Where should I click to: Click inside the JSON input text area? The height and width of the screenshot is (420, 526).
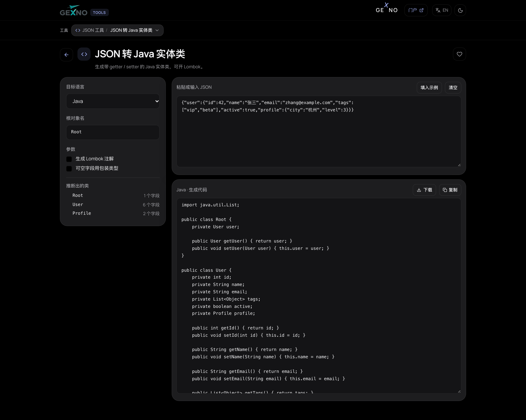tap(319, 131)
